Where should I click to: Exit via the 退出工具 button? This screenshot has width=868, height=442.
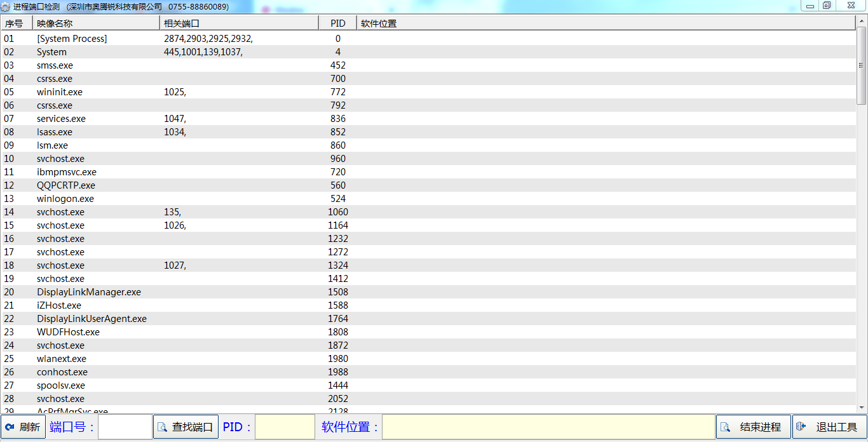[x=829, y=427]
